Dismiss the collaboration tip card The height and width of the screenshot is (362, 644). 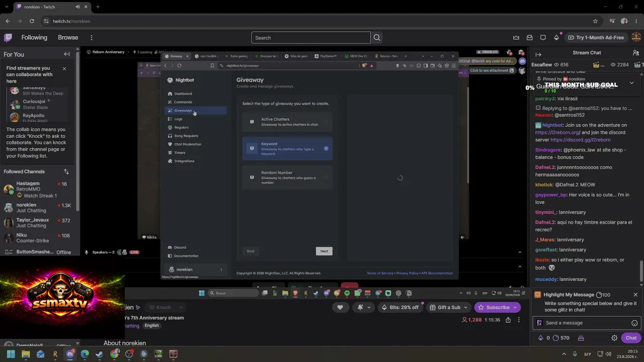click(x=64, y=68)
